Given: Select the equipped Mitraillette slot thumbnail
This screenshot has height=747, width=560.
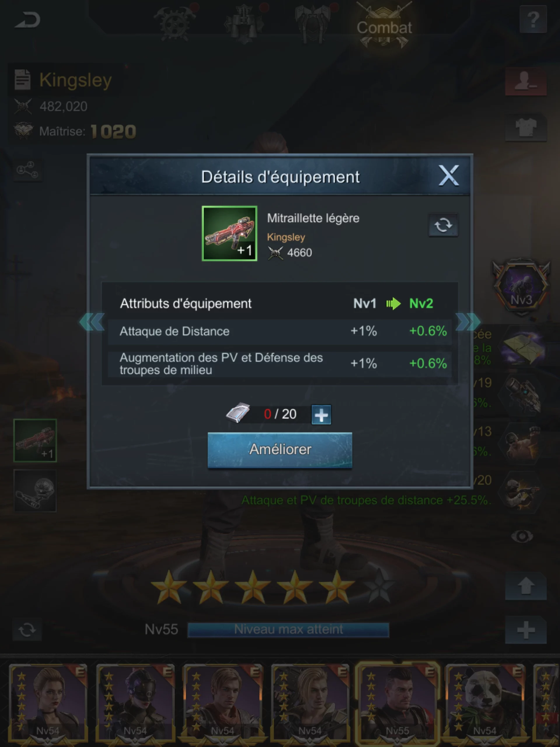Looking at the screenshot, I should pos(35,440).
